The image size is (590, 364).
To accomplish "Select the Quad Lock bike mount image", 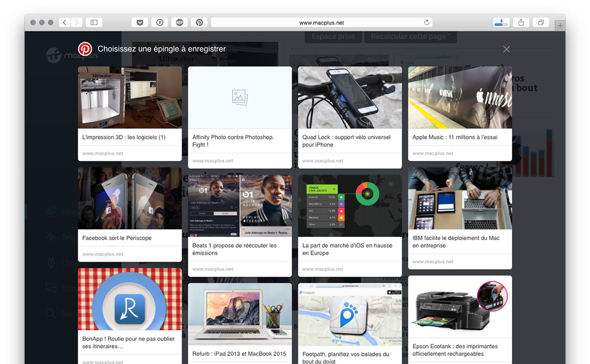I will (x=350, y=98).
